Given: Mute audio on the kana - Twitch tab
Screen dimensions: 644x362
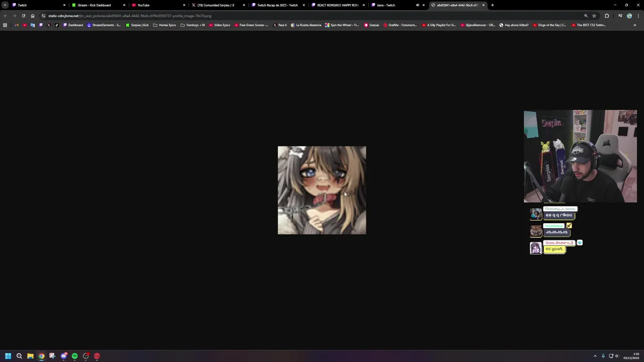Looking at the screenshot, I should [x=417, y=5].
